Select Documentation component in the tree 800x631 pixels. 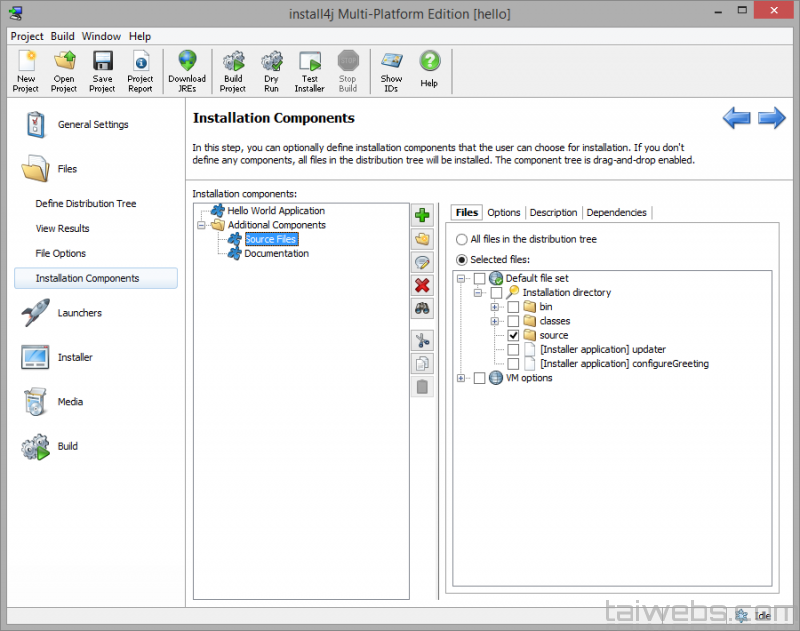click(x=276, y=254)
